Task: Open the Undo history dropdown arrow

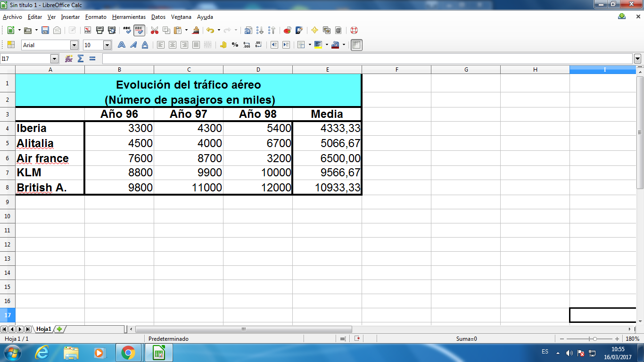Action: pyautogui.click(x=219, y=30)
